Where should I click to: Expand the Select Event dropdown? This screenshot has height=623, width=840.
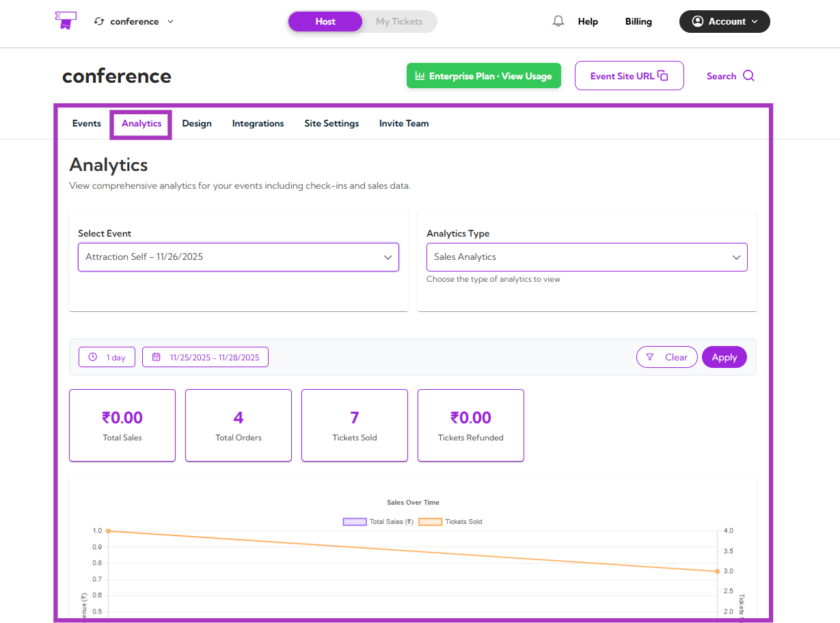(239, 257)
